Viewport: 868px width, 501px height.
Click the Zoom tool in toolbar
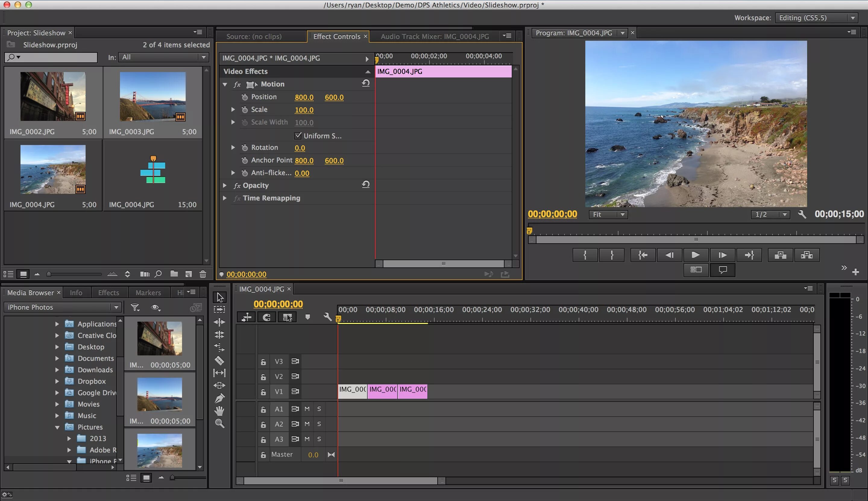220,422
